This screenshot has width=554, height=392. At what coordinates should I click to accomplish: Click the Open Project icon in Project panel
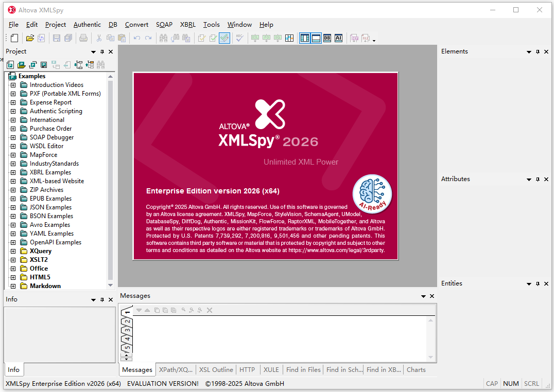[x=21, y=65]
